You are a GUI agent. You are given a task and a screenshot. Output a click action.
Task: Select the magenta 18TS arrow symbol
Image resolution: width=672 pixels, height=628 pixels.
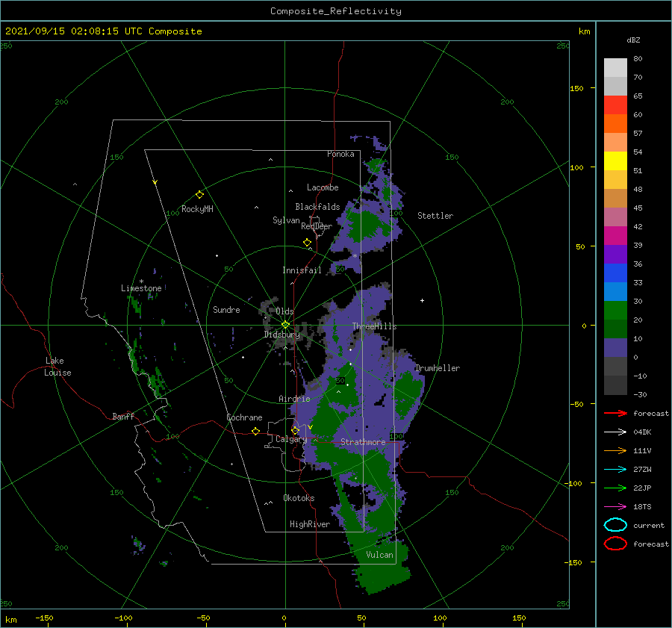click(x=615, y=506)
